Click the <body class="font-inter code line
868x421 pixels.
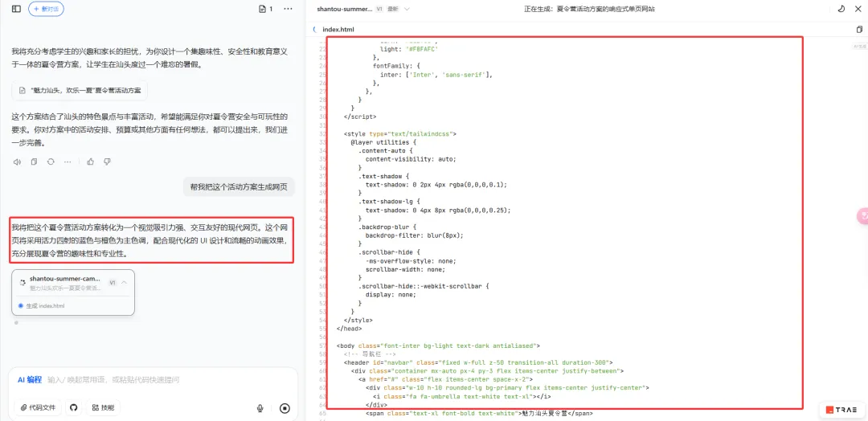[x=437, y=345]
